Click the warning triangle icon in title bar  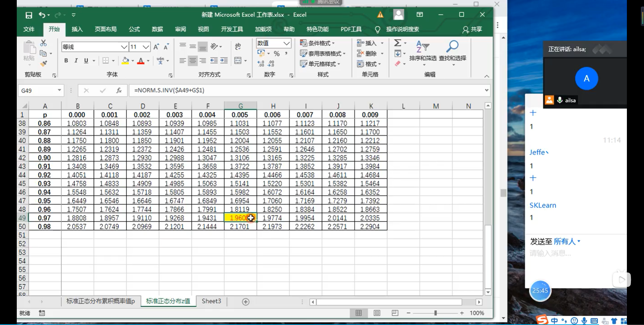(x=380, y=15)
